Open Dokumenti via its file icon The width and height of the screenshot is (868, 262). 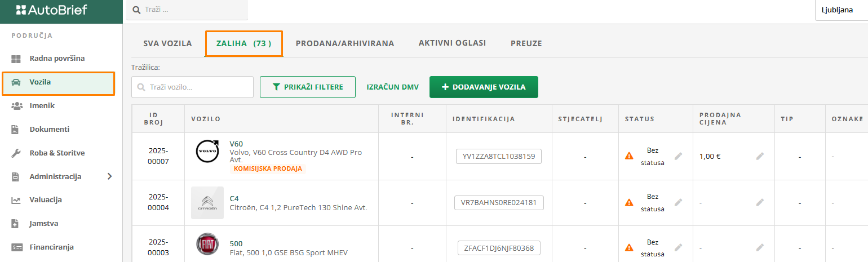click(15, 130)
